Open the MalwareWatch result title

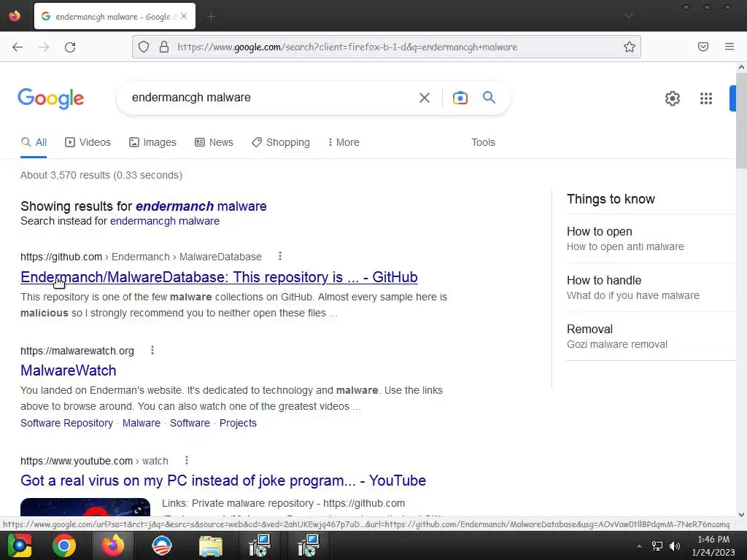(x=68, y=370)
